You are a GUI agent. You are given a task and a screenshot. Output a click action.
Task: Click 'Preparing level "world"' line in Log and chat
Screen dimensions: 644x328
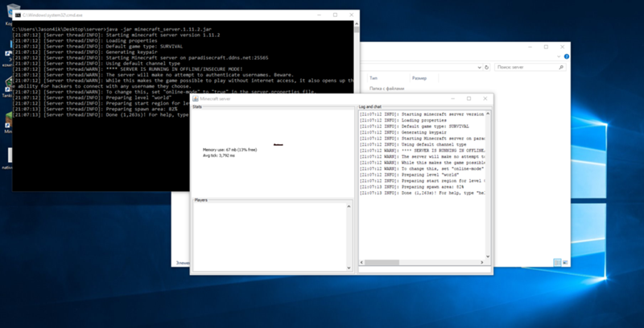tap(409, 175)
